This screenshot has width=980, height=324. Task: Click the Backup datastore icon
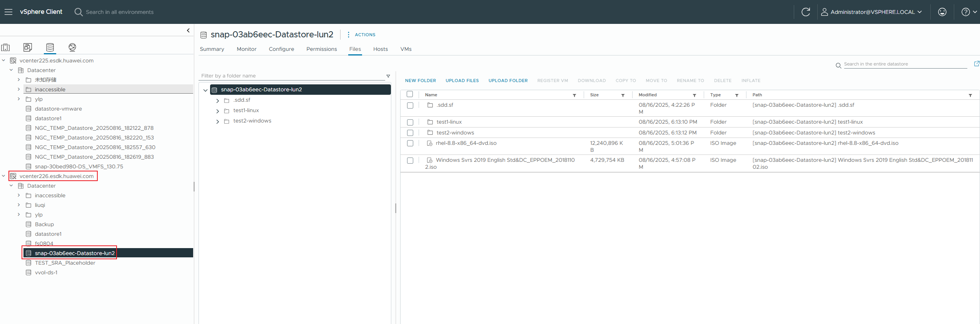[x=28, y=224]
